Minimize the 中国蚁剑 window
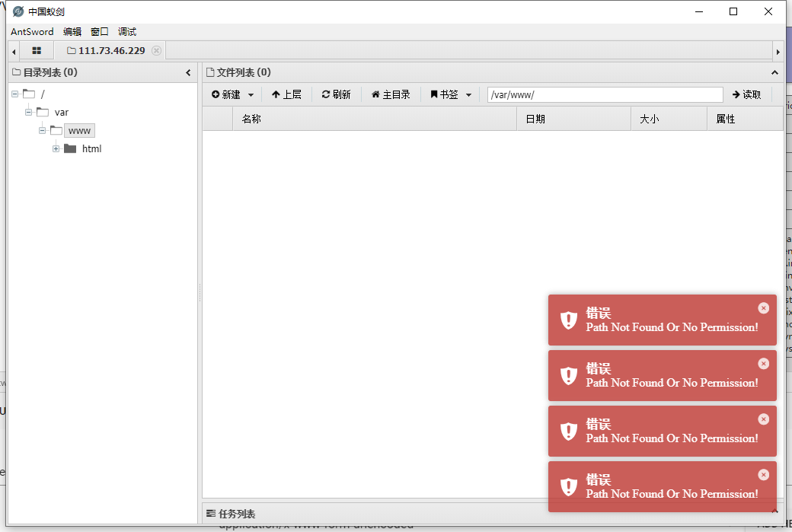The height and width of the screenshot is (532, 792). tap(699, 11)
